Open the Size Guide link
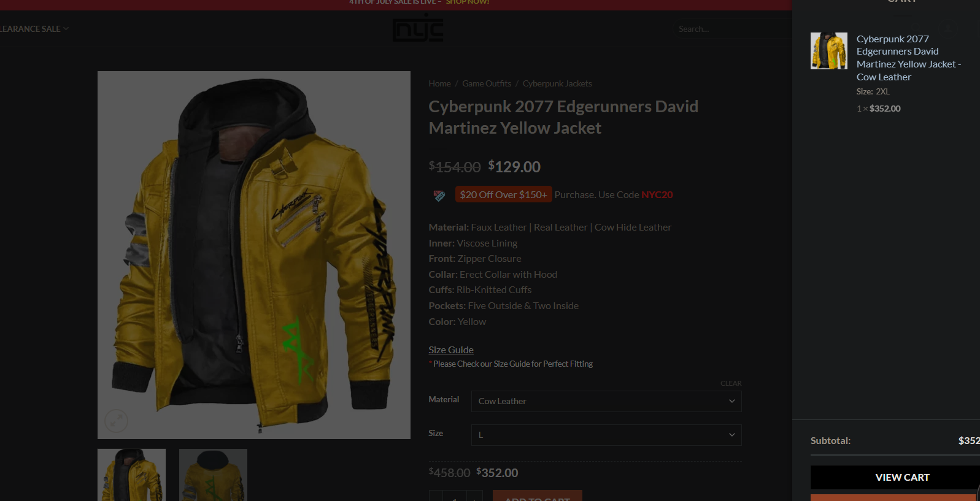 tap(451, 350)
